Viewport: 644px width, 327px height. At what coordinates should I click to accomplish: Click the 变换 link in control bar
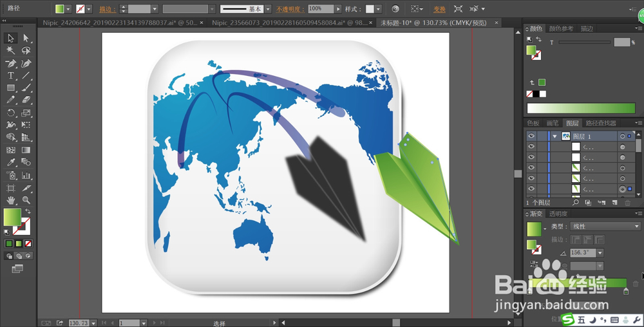pyautogui.click(x=439, y=9)
